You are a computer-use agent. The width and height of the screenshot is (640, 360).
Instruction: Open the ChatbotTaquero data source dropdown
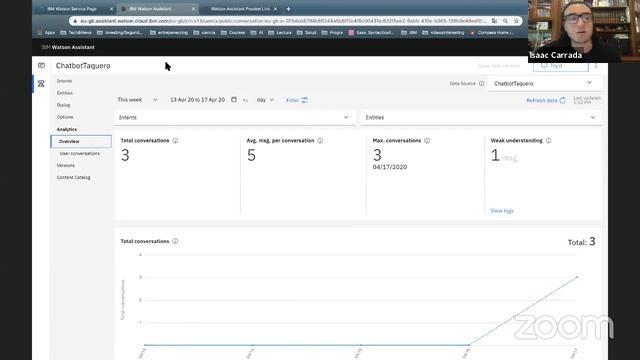tap(543, 83)
